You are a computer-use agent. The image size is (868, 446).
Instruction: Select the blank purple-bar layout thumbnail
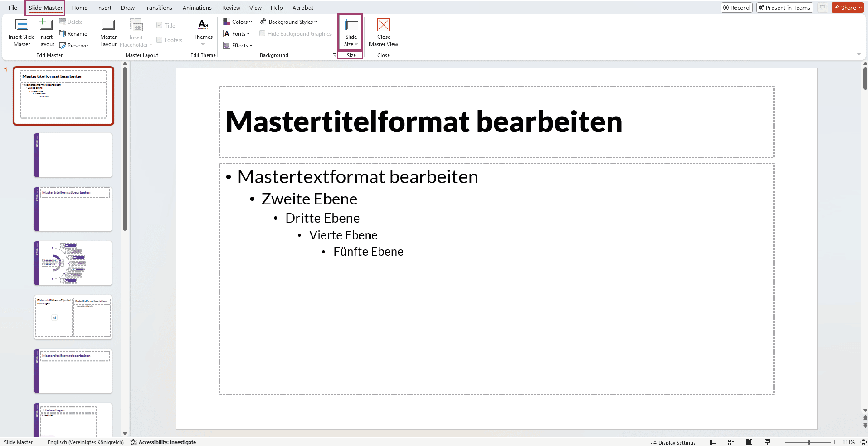tap(73, 155)
